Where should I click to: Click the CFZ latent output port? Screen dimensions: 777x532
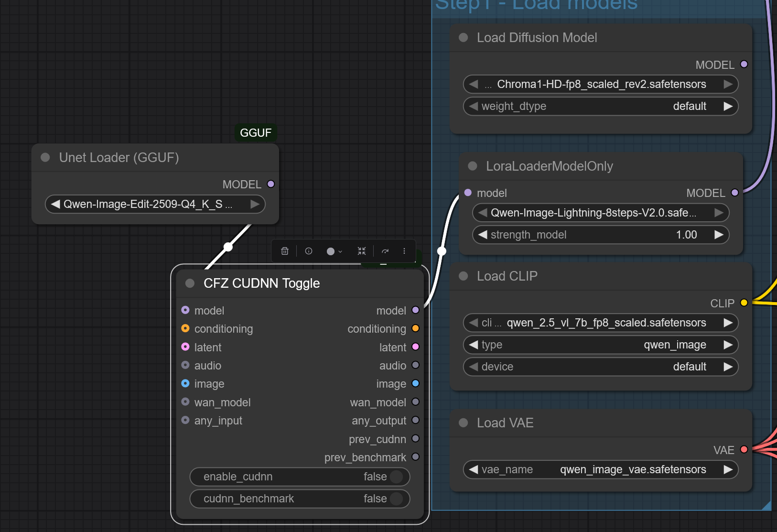pyautogui.click(x=416, y=347)
